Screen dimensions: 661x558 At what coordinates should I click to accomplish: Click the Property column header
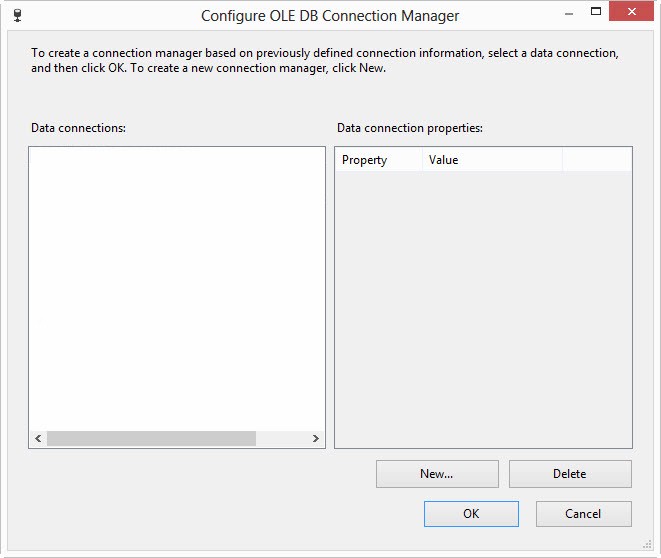[377, 160]
